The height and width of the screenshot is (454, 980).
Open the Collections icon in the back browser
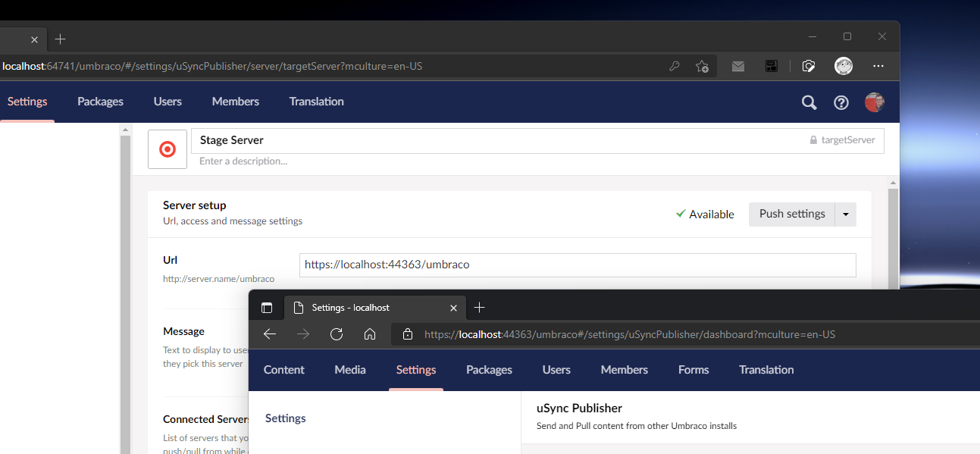pyautogui.click(x=809, y=66)
